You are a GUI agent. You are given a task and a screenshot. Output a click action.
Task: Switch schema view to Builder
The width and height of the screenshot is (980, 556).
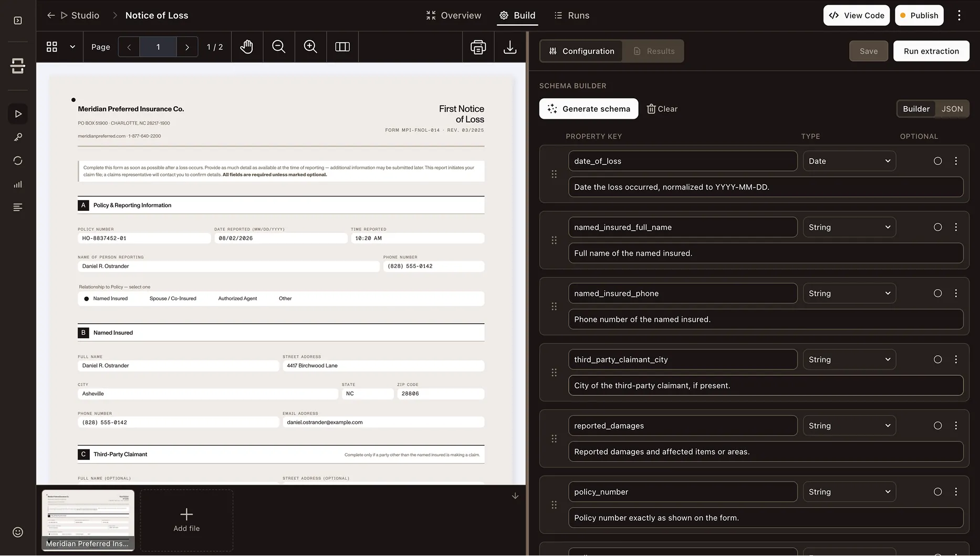916,109
